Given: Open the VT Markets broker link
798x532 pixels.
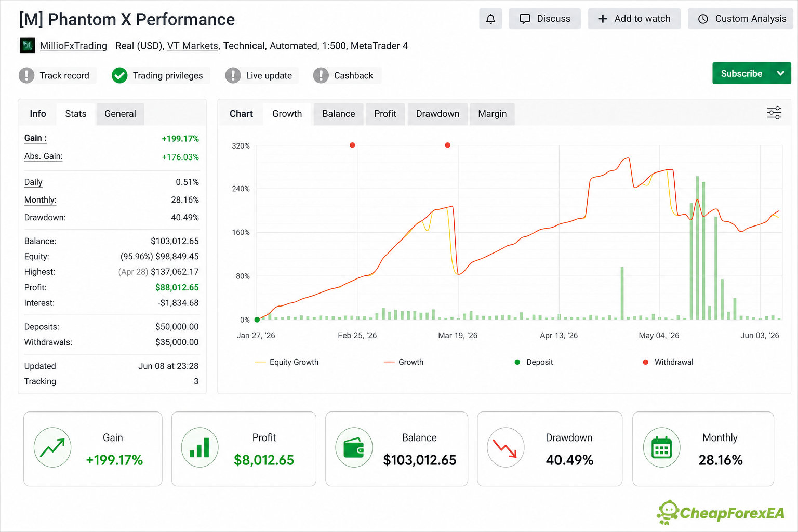Looking at the screenshot, I should point(192,46).
